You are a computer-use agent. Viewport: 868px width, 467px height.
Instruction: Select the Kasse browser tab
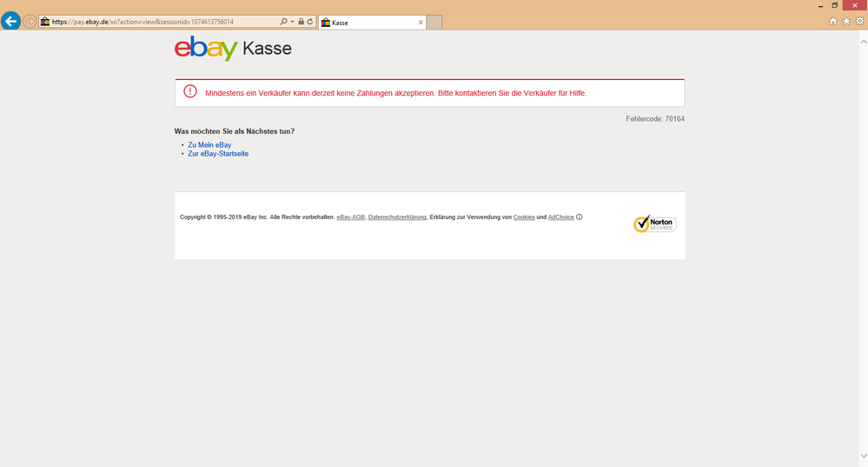pyautogui.click(x=372, y=23)
